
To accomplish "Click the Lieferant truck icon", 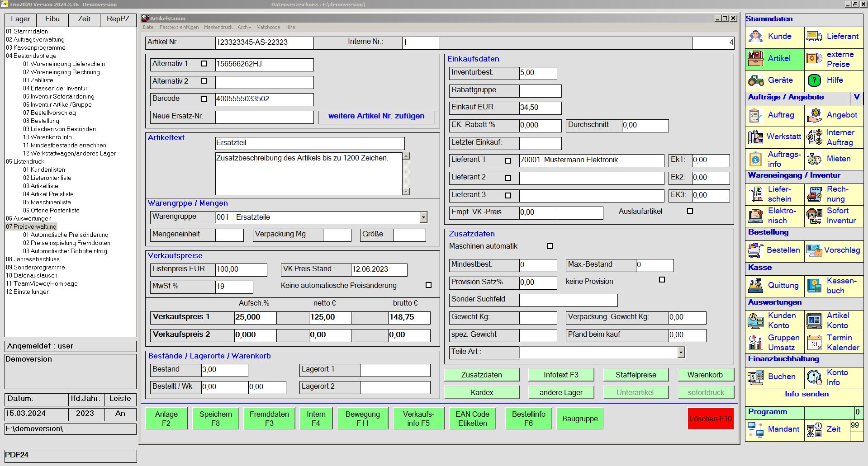I will point(814,36).
